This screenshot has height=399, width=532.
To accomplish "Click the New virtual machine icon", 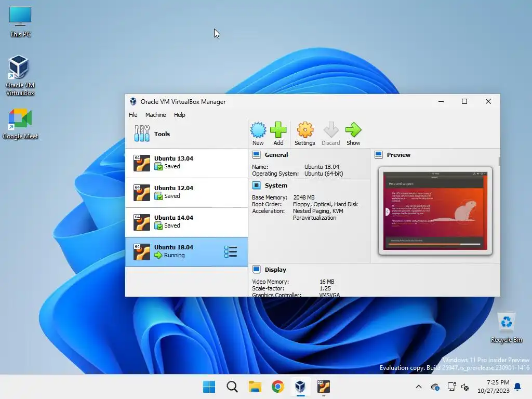I will (258, 129).
